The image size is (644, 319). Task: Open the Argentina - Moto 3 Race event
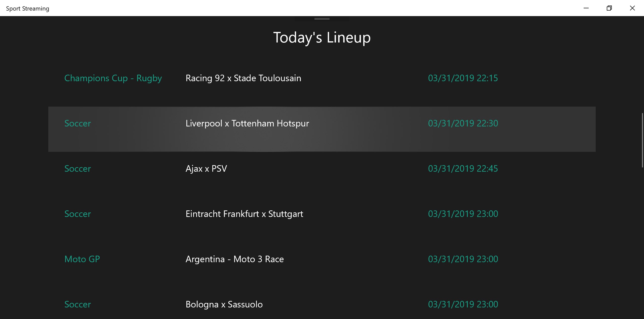pos(234,259)
